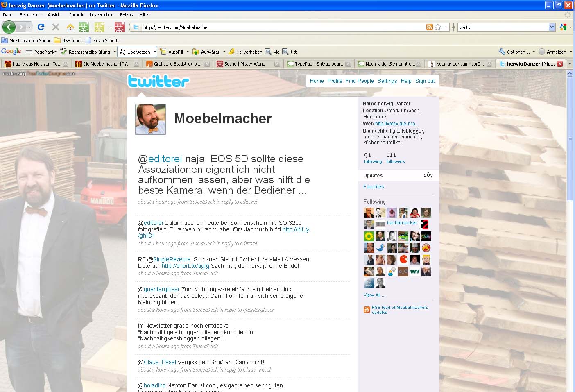Click AutoFill on Google toolbar
This screenshot has width=575, height=392.
pyautogui.click(x=172, y=52)
